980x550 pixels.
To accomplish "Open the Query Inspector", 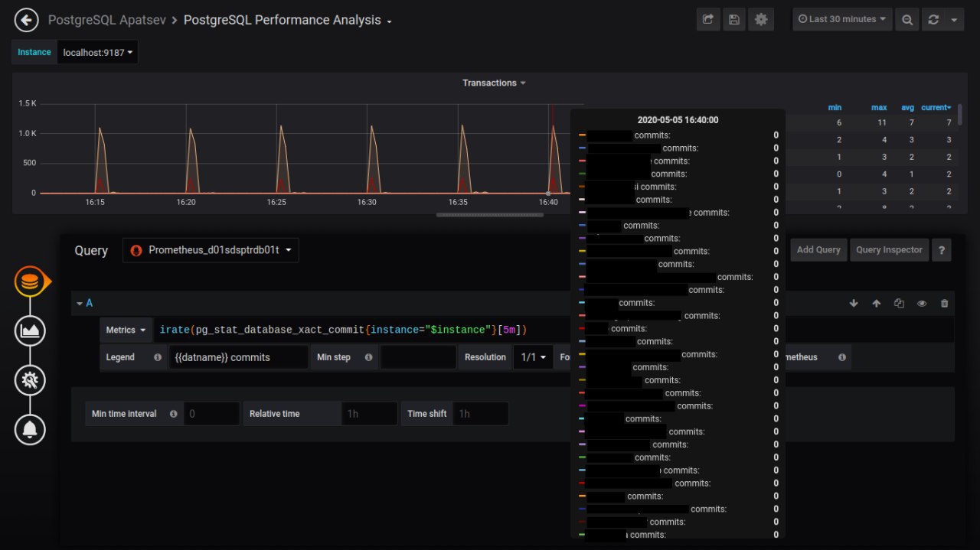I will pos(889,250).
